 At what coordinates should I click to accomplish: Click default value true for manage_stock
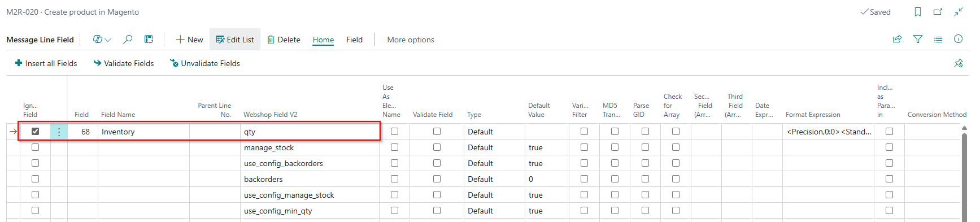point(547,147)
